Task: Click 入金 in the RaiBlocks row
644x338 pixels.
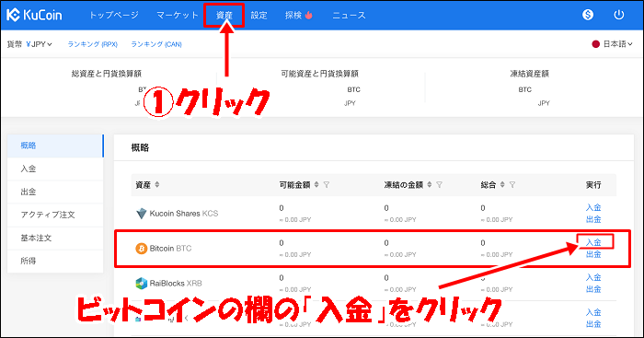Action: coord(593,277)
